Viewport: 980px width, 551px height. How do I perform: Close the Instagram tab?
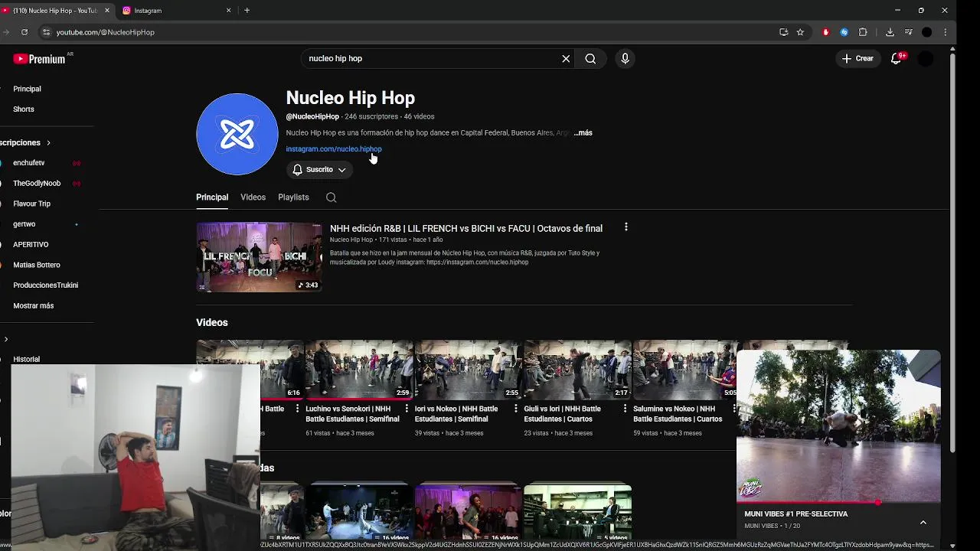coord(228,11)
